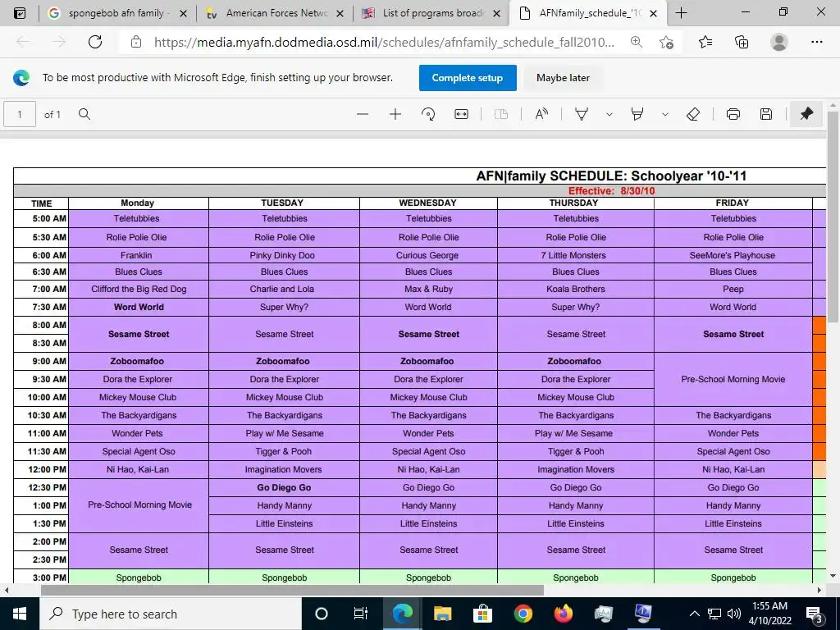This screenshot has width=840, height=630.
Task: Click the address bar URL field
Action: (384, 42)
